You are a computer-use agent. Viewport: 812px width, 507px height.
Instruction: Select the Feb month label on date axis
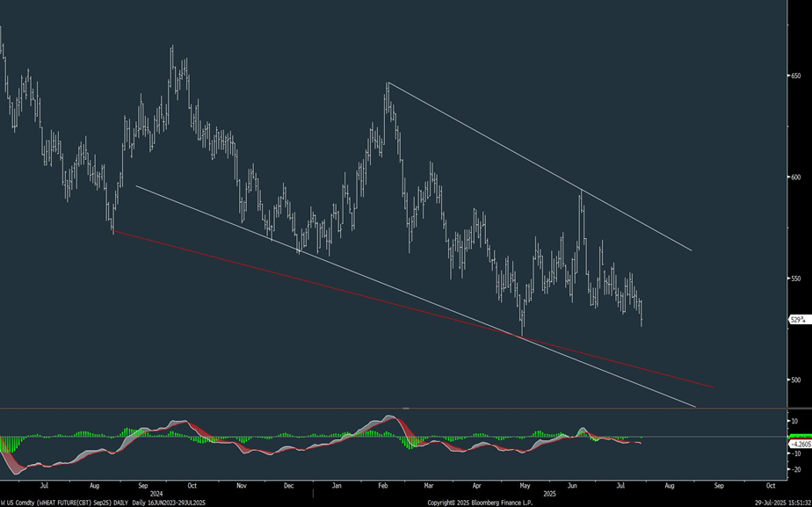pyautogui.click(x=381, y=484)
